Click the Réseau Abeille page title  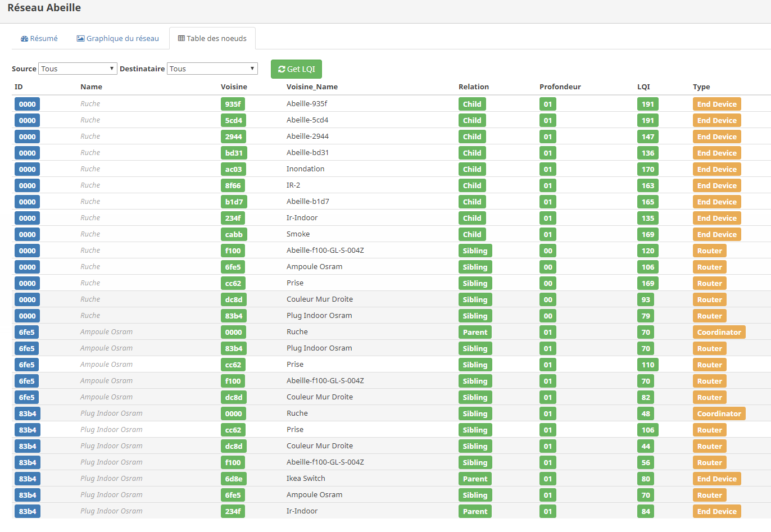[x=44, y=8]
